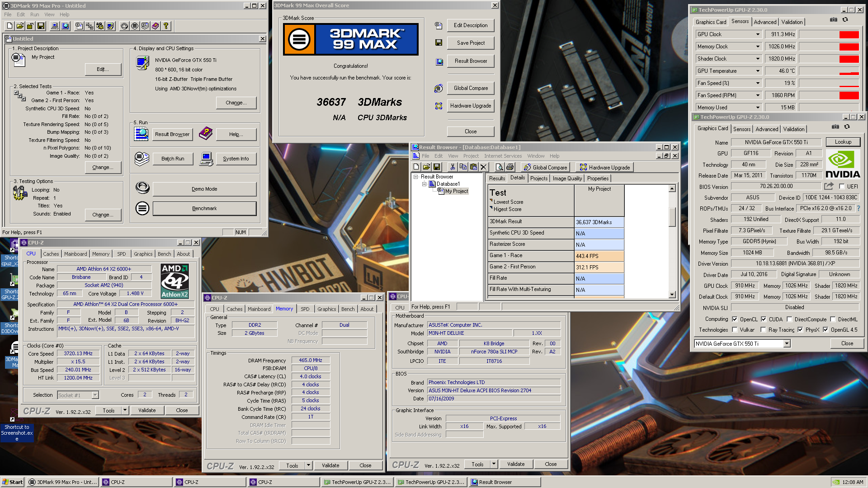
Task: Toggle OpenCL checkbox in GPU-Z
Action: coord(735,319)
